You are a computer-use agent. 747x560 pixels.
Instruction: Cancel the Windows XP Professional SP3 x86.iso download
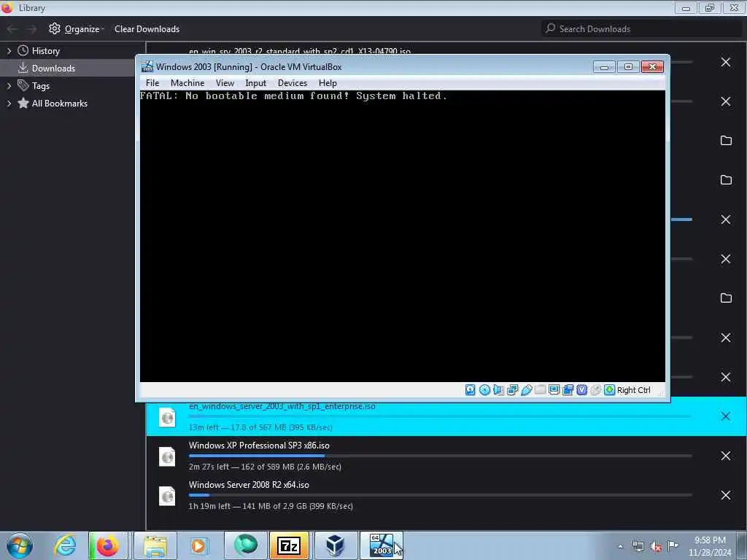726,456
